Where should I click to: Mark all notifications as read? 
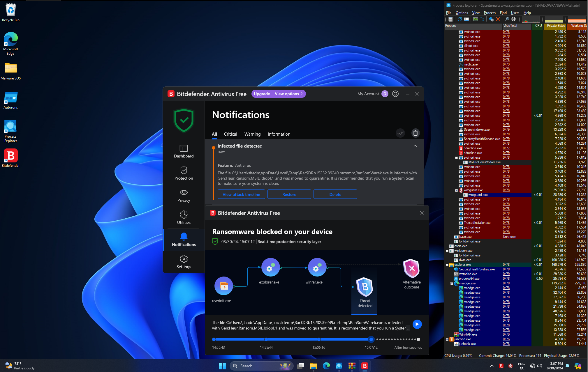tap(400, 133)
